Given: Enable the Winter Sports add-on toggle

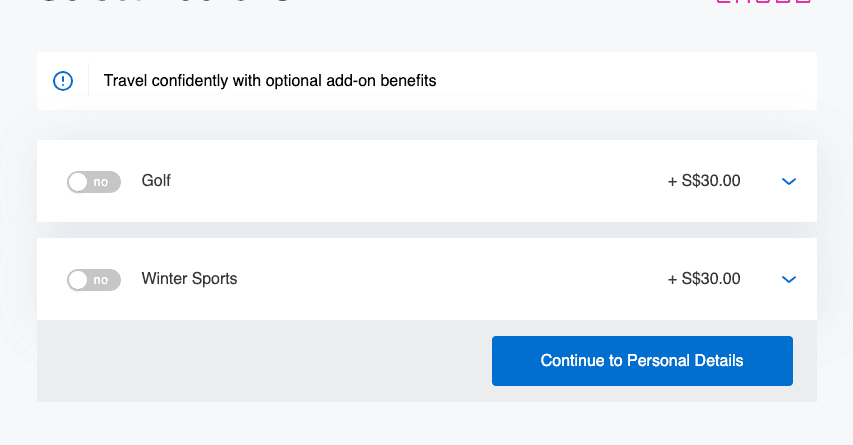Looking at the screenshot, I should pyautogui.click(x=94, y=280).
